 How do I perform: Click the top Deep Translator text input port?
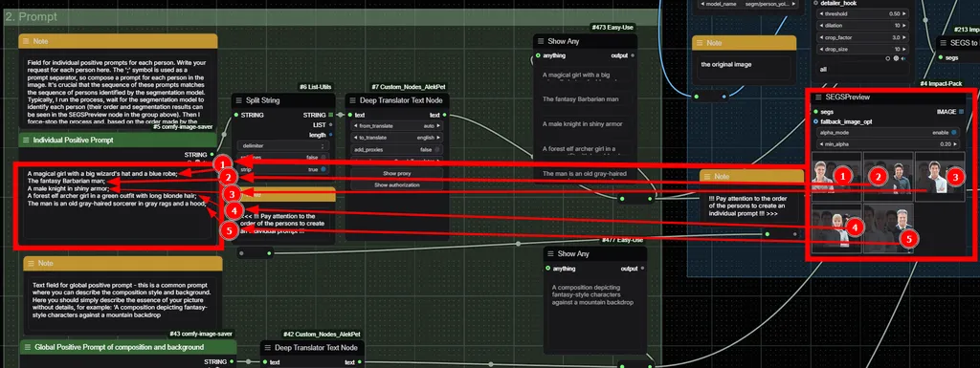pos(349,115)
